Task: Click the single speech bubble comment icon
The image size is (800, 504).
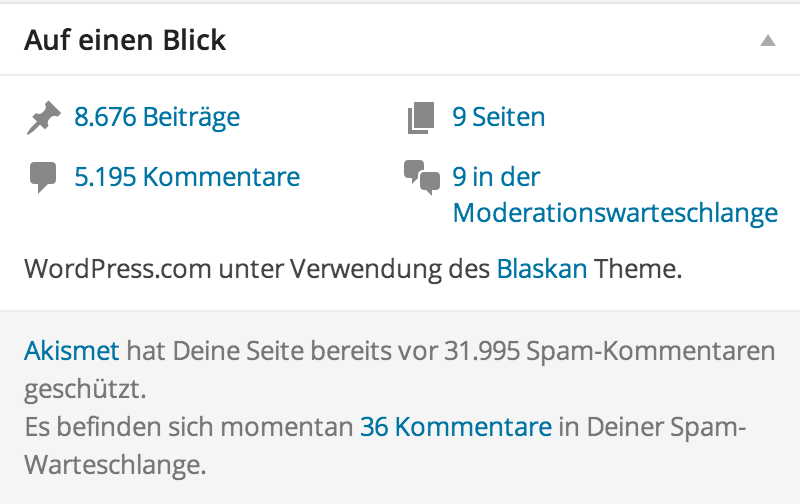Action: pyautogui.click(x=42, y=179)
